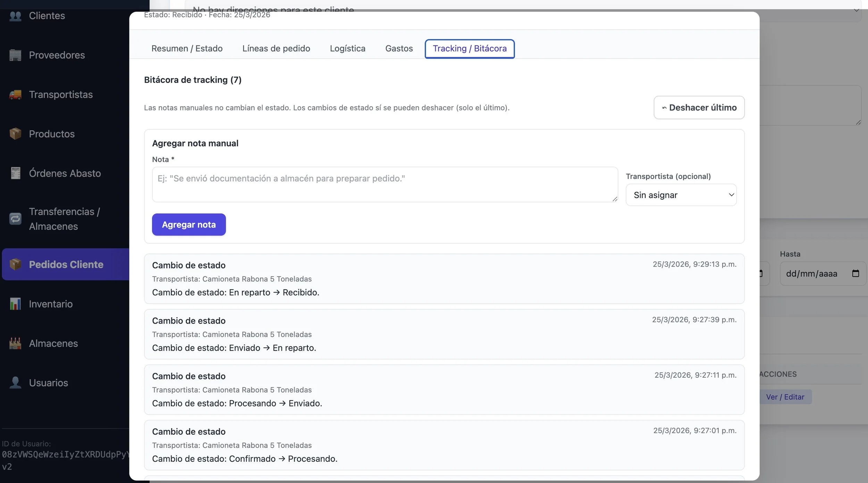This screenshot has width=868, height=483.
Task: Click the Almacenes factory icon
Action: point(15,343)
